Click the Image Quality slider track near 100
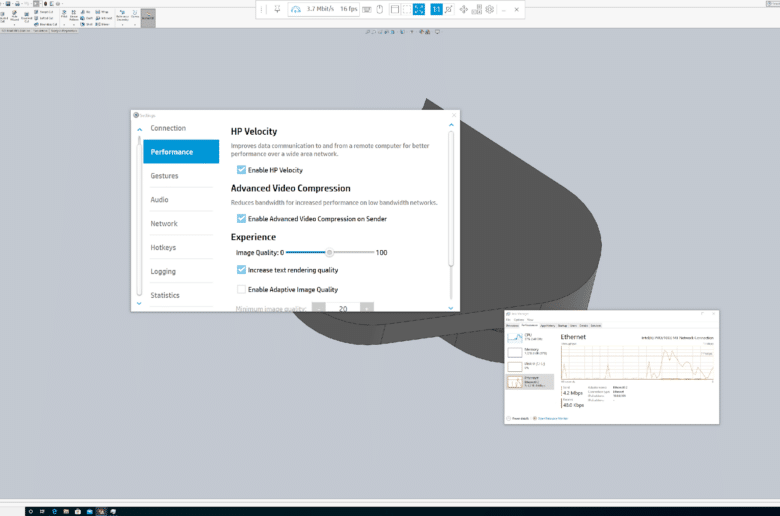 coord(371,252)
